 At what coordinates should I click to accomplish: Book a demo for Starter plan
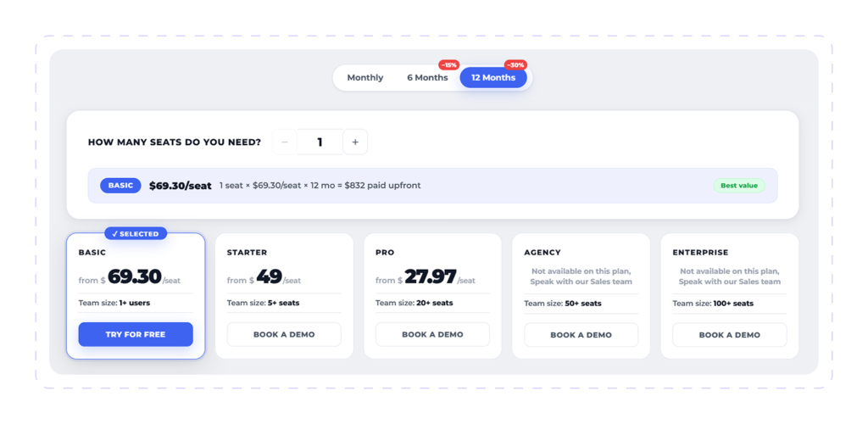[x=284, y=334]
